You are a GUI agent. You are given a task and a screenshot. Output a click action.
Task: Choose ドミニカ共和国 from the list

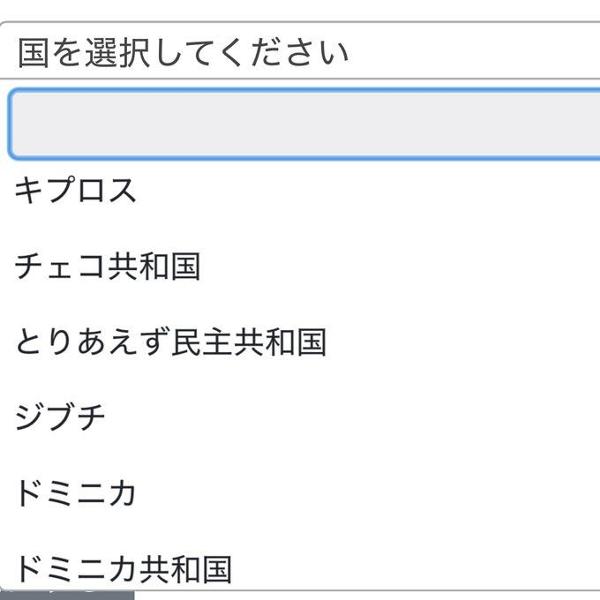click(x=124, y=569)
